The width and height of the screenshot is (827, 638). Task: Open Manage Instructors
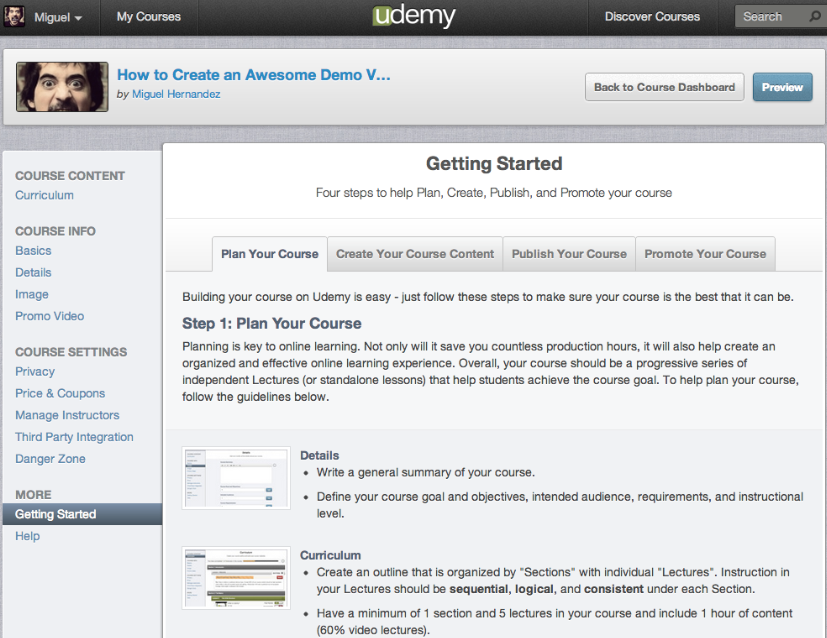(67, 415)
